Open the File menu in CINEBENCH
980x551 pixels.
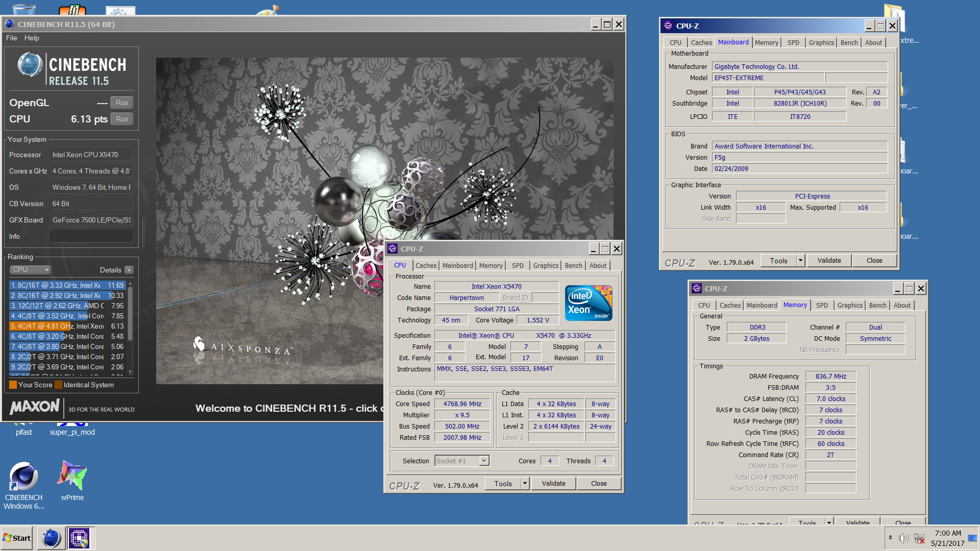point(11,38)
